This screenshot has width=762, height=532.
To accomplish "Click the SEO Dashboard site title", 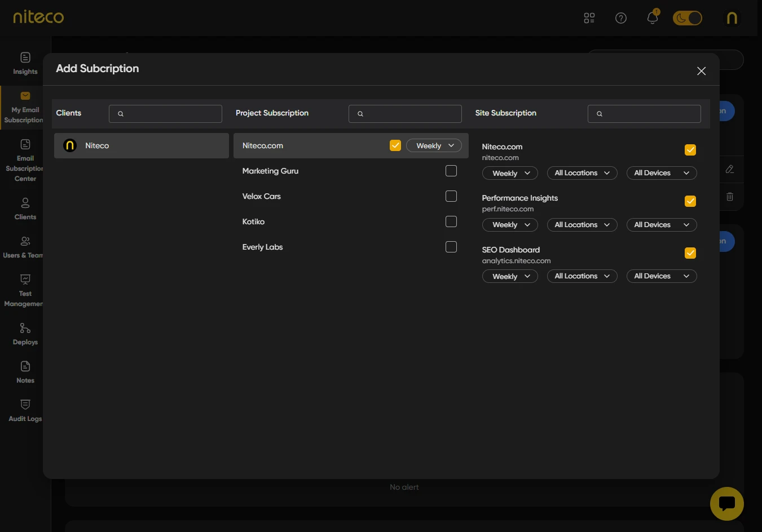I will (510, 250).
